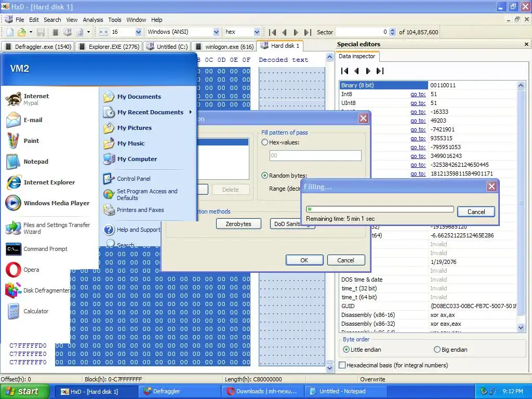This screenshot has height=399, width=532.
Task: Switch to the Untitled (C:) tab
Action: [167, 46]
